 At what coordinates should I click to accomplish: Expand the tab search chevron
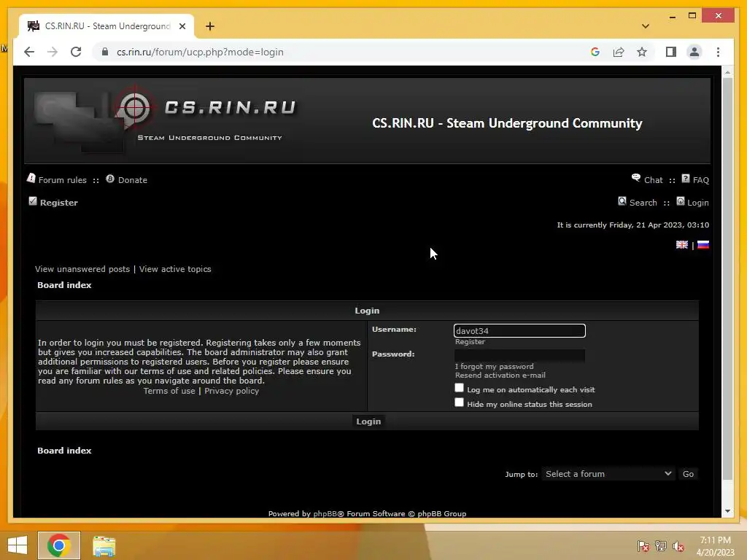tap(646, 26)
